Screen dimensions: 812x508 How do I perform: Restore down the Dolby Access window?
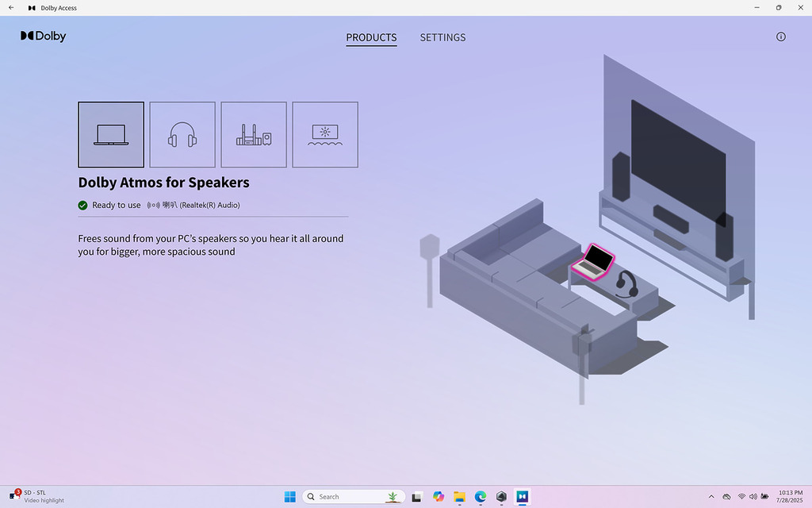pyautogui.click(x=779, y=8)
